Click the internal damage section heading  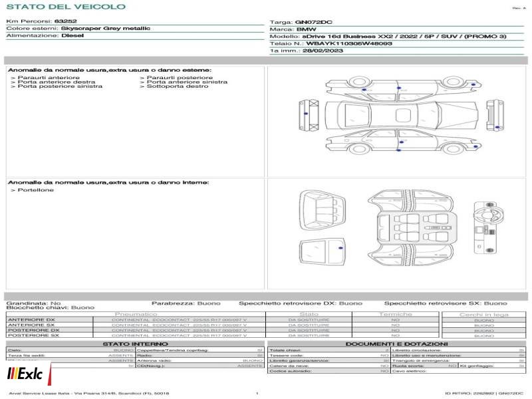click(x=108, y=182)
